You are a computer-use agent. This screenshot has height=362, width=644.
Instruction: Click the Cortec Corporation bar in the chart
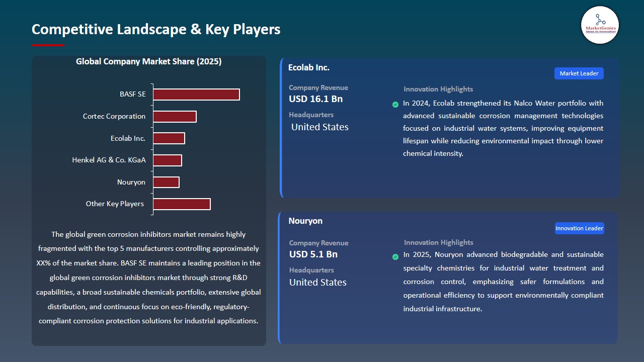175,117
